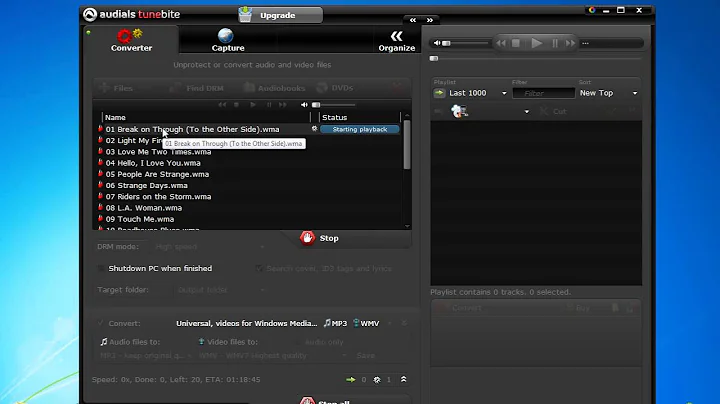Image resolution: width=720 pixels, height=404 pixels.
Task: Click the Stop conversion button
Action: (321, 238)
